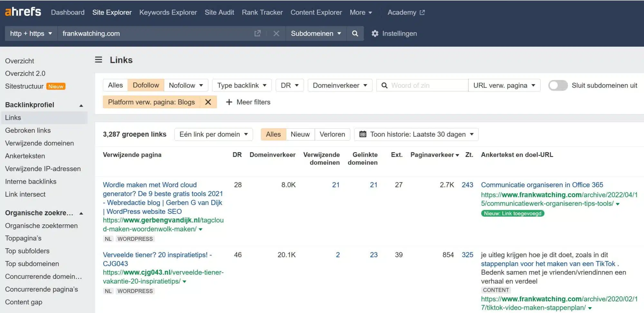Image resolution: width=644 pixels, height=313 pixels.
Task: Collapse the Backlinkprofiel section
Action: click(x=81, y=105)
